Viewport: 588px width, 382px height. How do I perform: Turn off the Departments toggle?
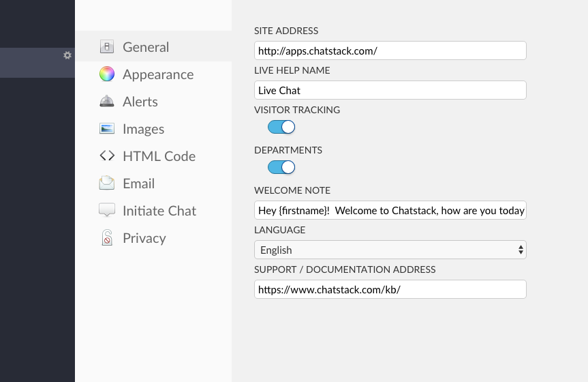coord(281,167)
